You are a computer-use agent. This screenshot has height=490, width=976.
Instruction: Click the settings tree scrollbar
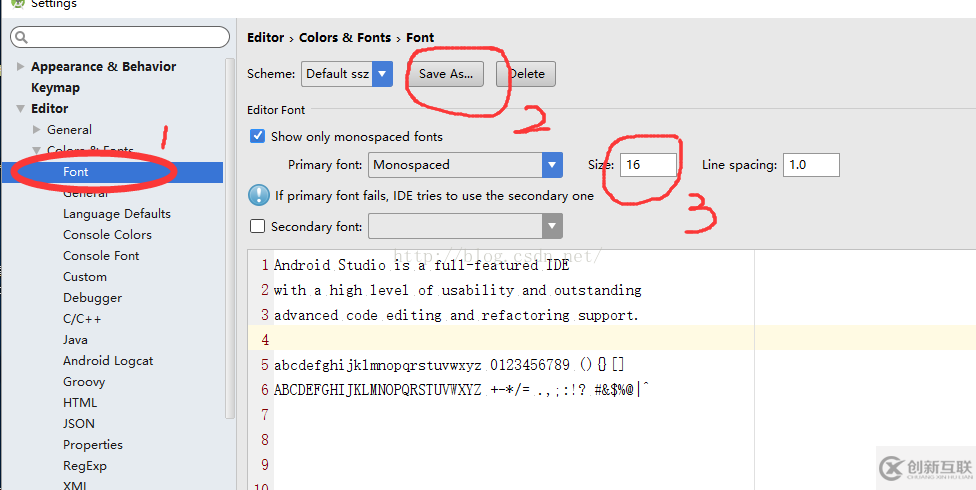click(230, 237)
